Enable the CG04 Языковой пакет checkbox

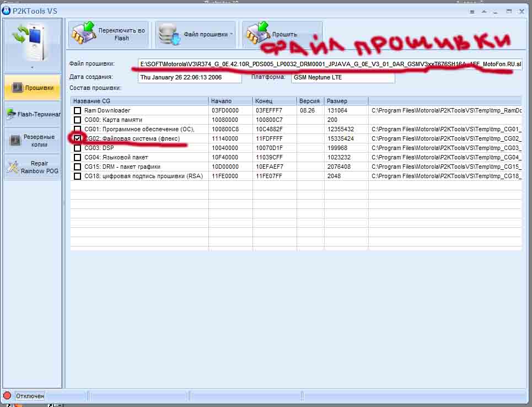click(x=77, y=157)
